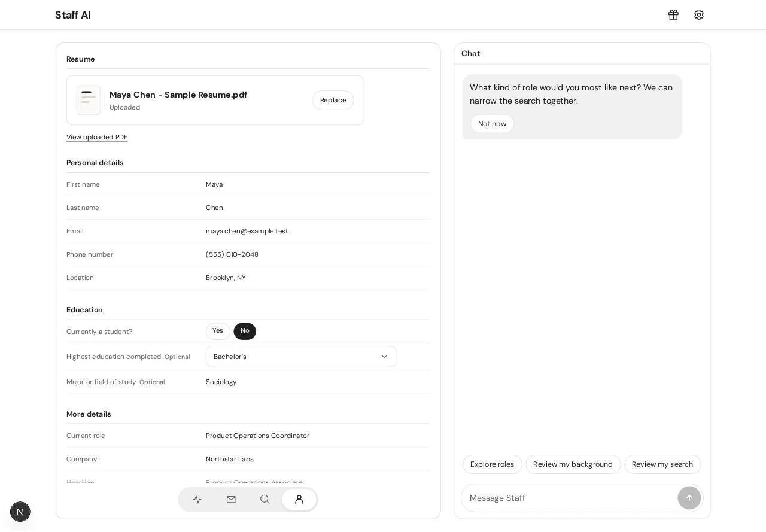Choose the Review my search suggestion
The width and height of the screenshot is (766, 532).
tap(662, 465)
